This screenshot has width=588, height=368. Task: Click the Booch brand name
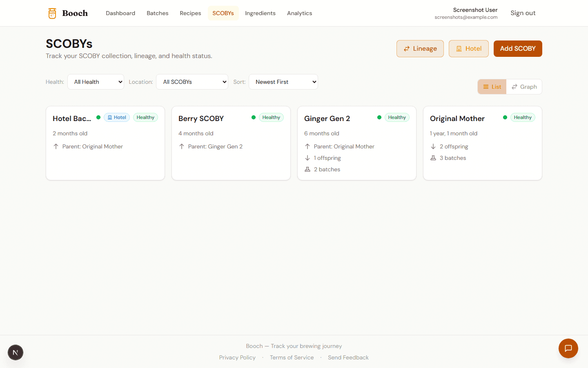pyautogui.click(x=75, y=13)
